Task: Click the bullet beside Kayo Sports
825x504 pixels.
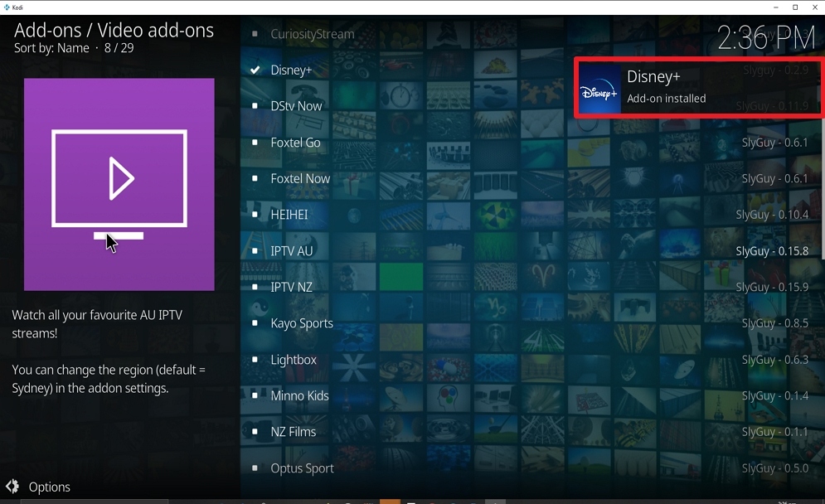Action: (x=255, y=322)
